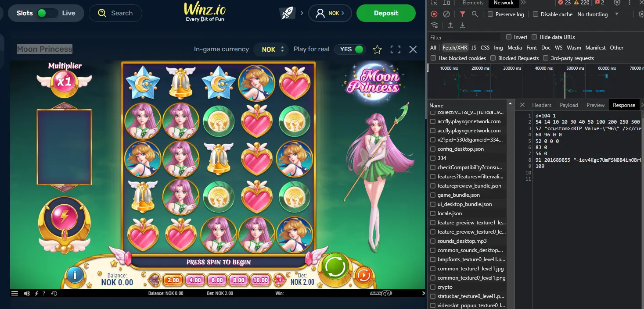
Task: Enable the Preserve log checkbox
Action: (490, 14)
